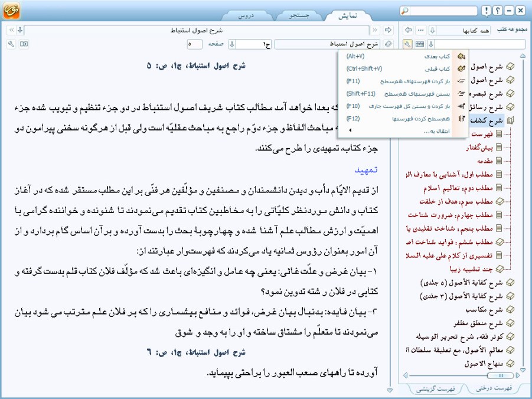Open the فهرست درختی tab

click(494, 388)
